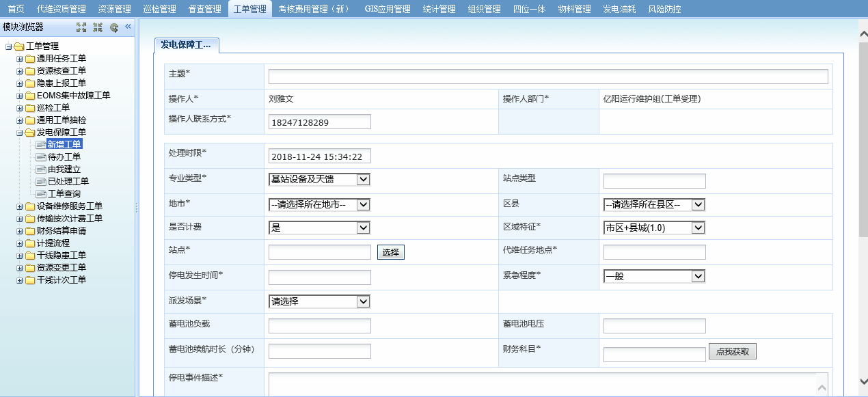The height and width of the screenshot is (397, 868).
Task: Click the folder icon beside 财务结算申请
Action: tap(30, 231)
